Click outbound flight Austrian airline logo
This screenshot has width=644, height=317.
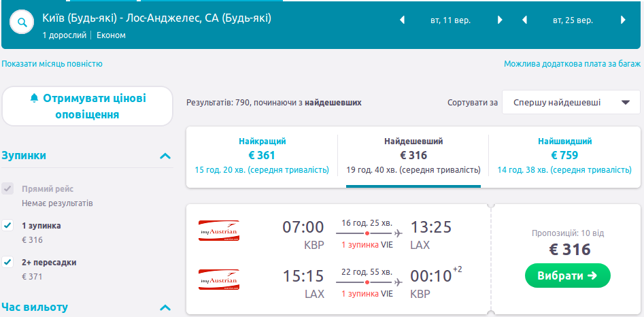(218, 231)
